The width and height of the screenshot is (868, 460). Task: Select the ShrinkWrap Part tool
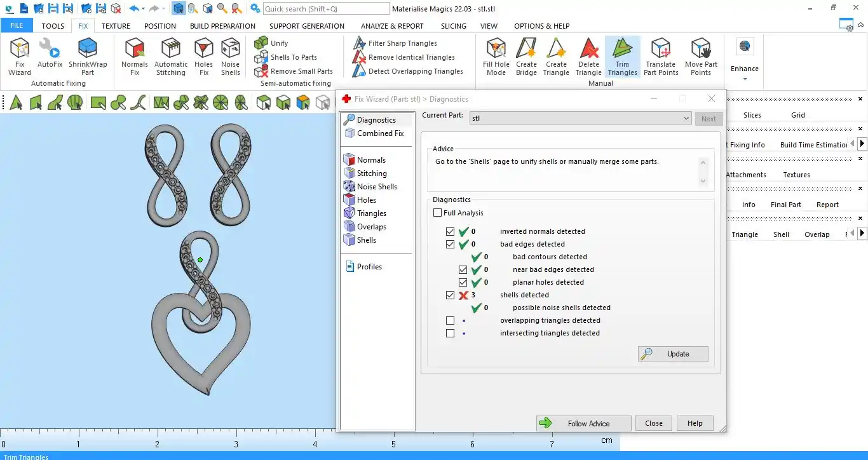88,57
